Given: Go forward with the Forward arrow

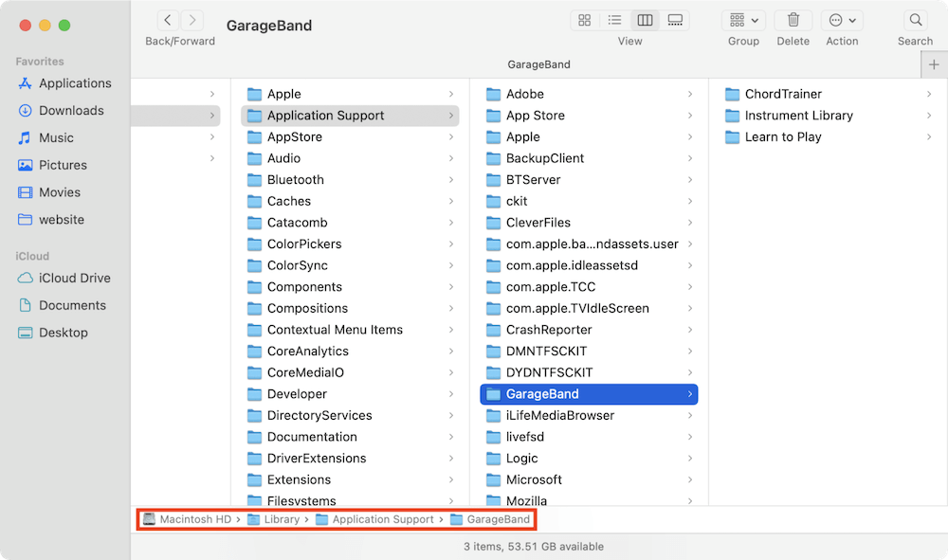Looking at the screenshot, I should point(192,20).
